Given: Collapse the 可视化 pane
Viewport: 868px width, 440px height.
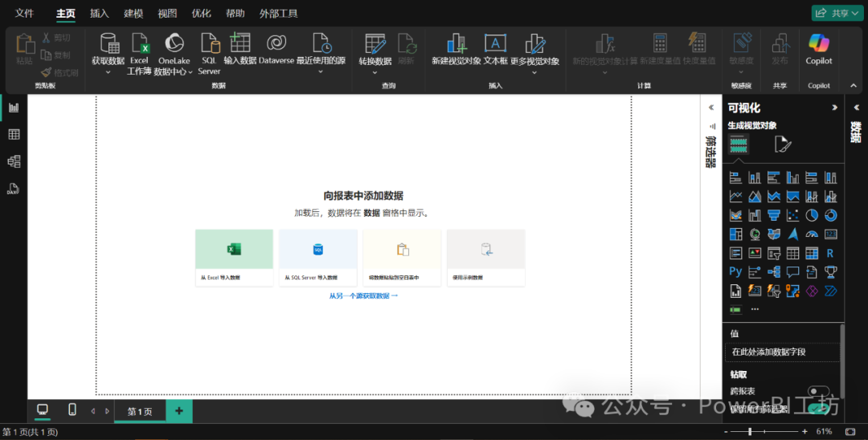Looking at the screenshot, I should [x=835, y=108].
